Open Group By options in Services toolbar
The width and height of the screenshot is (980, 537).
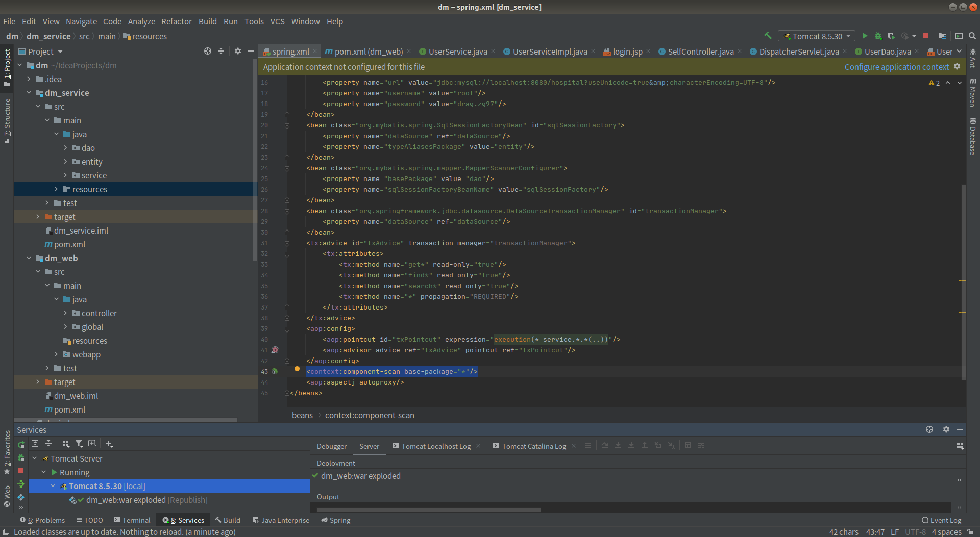[x=65, y=444]
